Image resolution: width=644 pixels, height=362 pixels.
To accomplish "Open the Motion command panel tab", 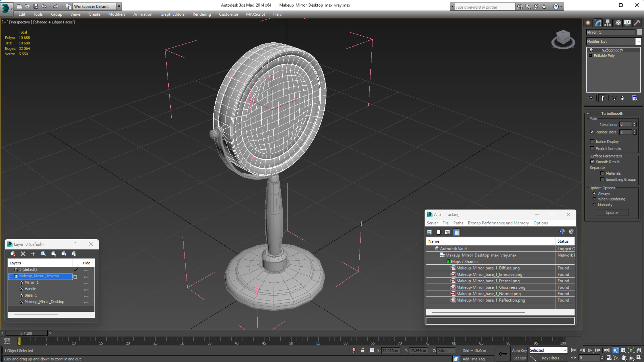I will point(618,23).
